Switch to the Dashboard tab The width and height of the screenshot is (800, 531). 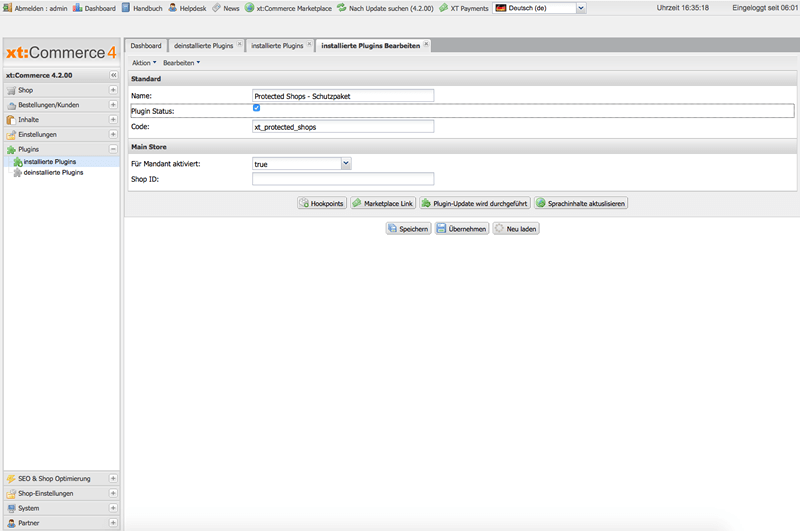pyautogui.click(x=146, y=45)
